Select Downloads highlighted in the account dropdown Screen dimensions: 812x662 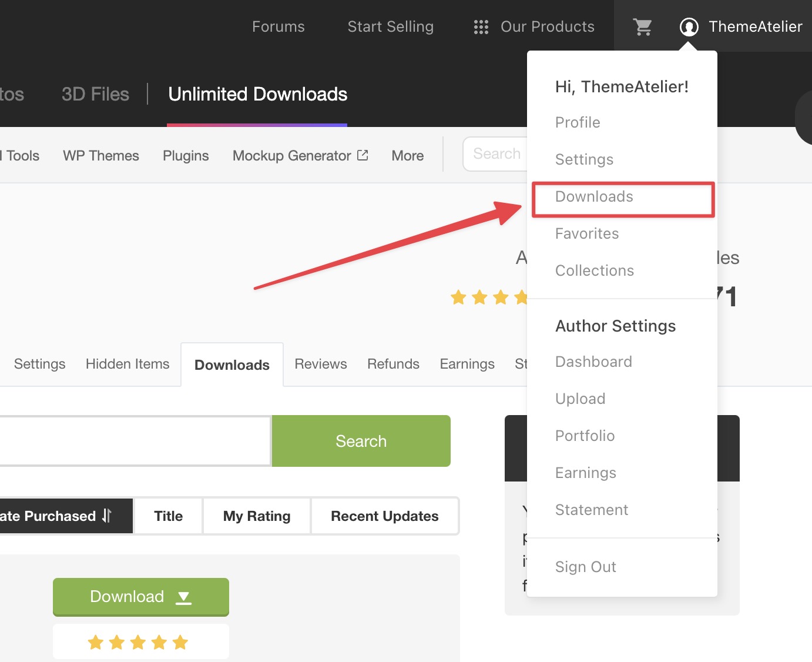(x=593, y=196)
